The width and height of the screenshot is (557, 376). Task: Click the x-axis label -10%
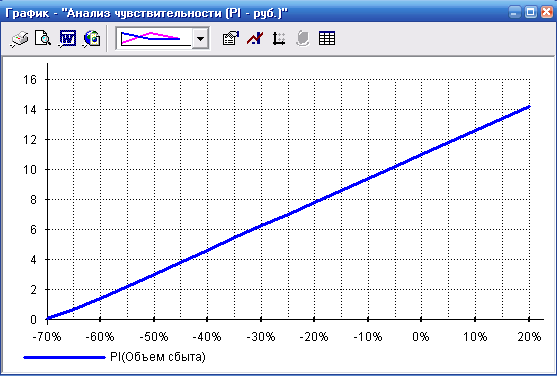368,337
